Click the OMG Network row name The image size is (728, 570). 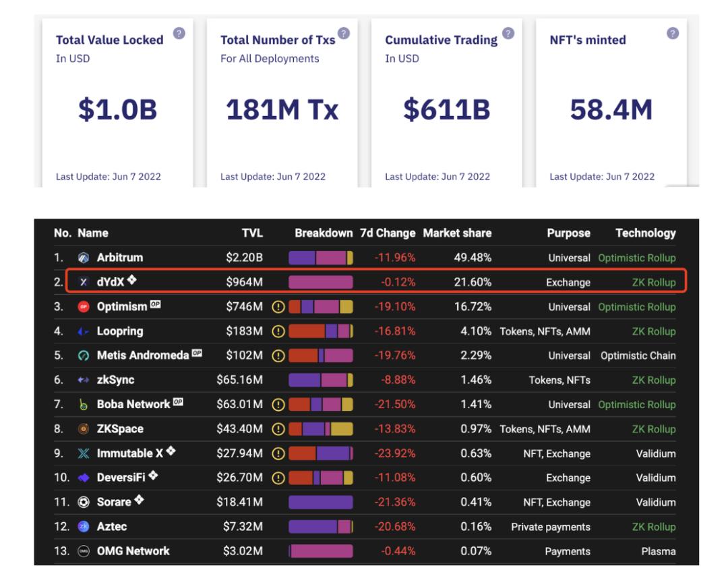(133, 551)
